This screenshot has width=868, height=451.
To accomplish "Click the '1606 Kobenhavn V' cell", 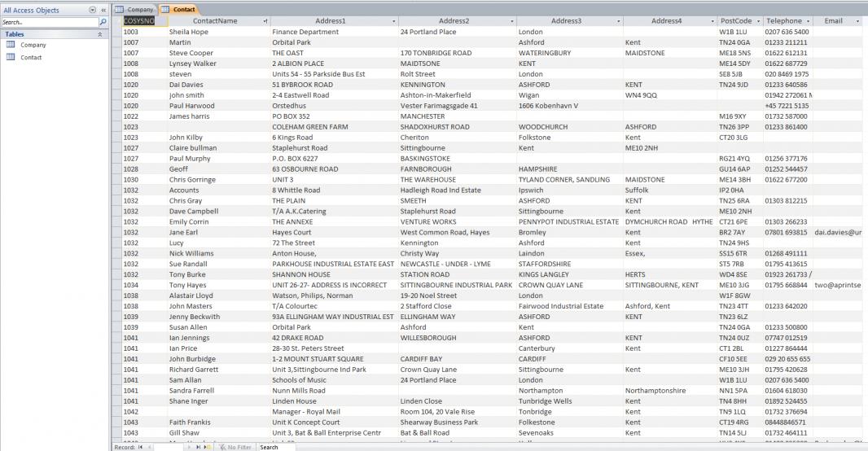I will [x=570, y=106].
